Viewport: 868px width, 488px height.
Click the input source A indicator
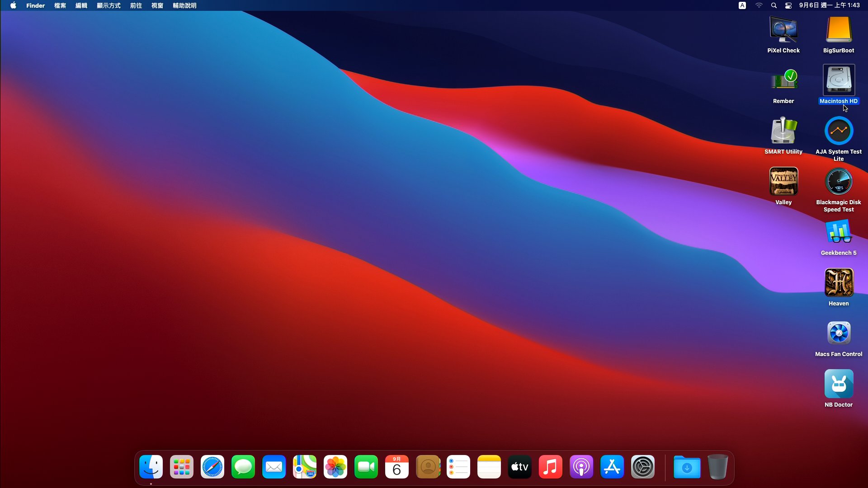pyautogui.click(x=742, y=5)
